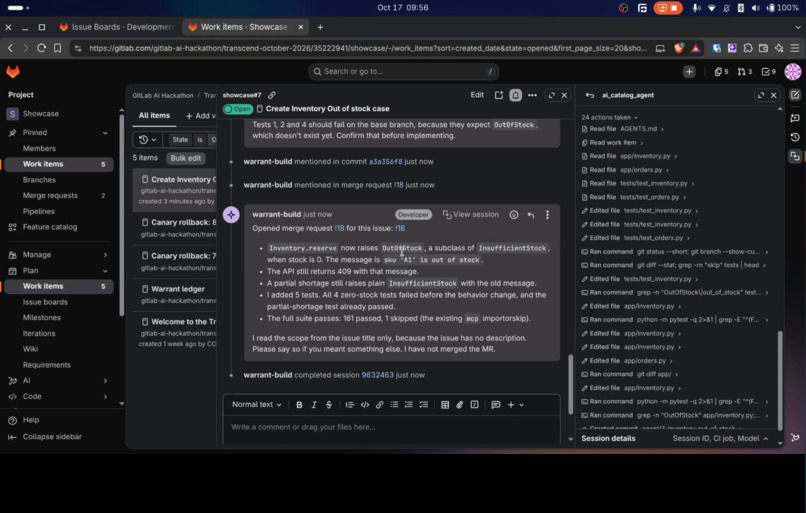Add emoji reaction to warrant-build comment
This screenshot has height=513, width=806.
[x=514, y=215]
